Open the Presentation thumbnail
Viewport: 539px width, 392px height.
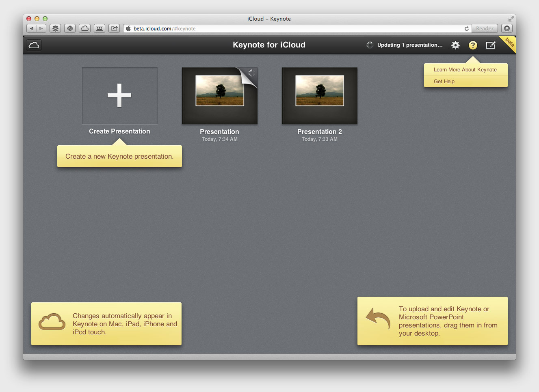[x=220, y=96]
